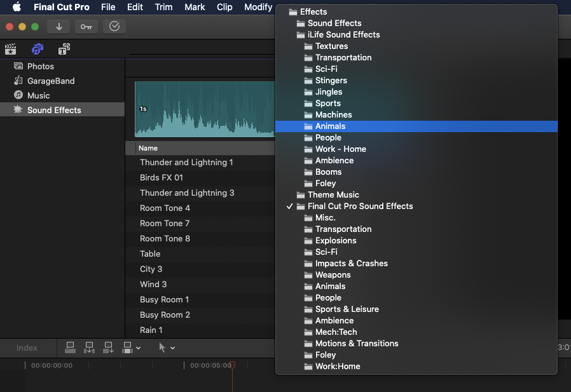The height and width of the screenshot is (392, 571).
Task: Choose the Motions & Transitions folder
Action: (416, 343)
